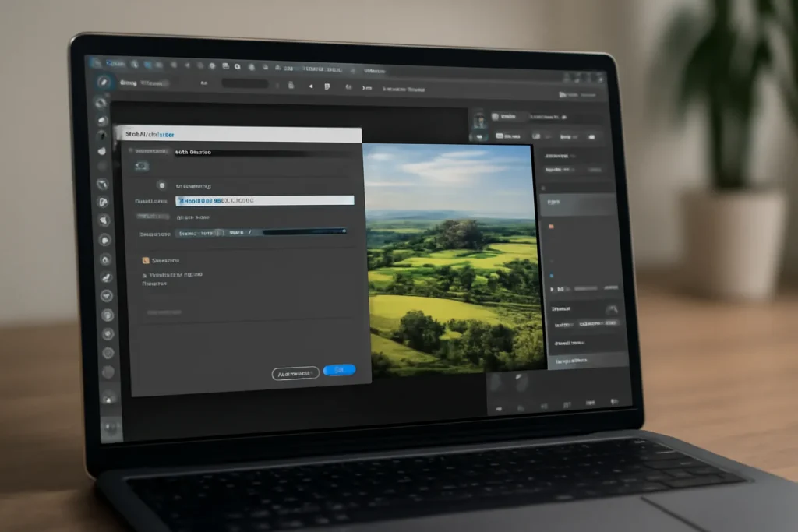Click the outlined button beside the blue button

click(295, 374)
